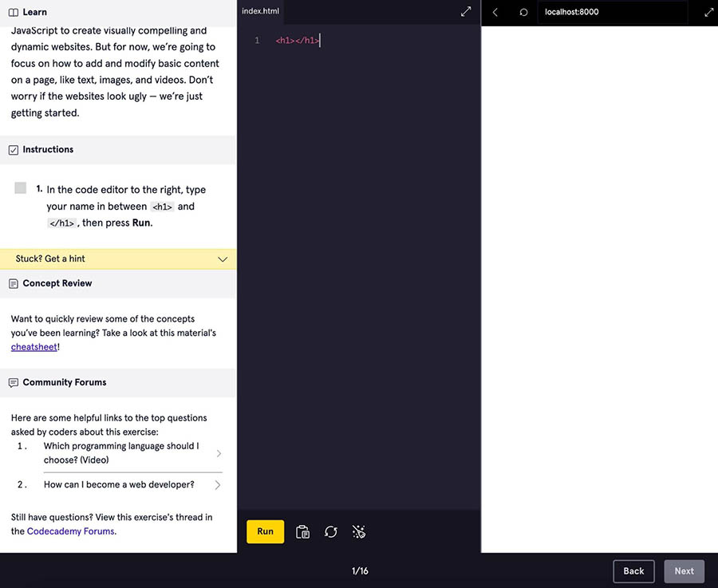The image size is (718, 588).
Task: Select the index.html editor tab
Action: click(259, 11)
